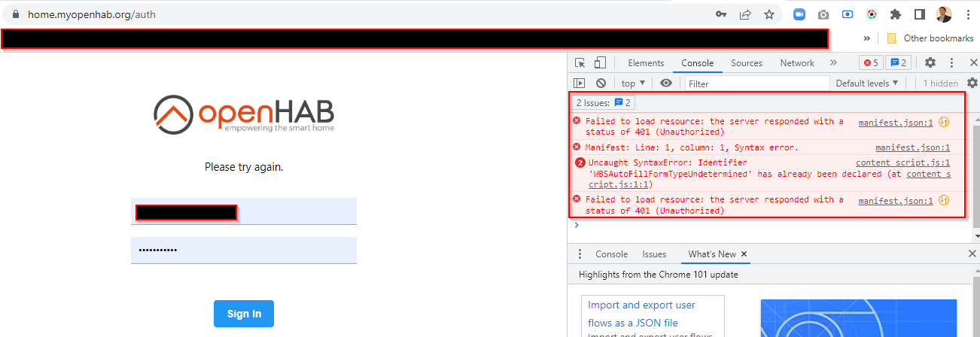
Task: Activate the inspect element selector tool
Action: point(580,63)
